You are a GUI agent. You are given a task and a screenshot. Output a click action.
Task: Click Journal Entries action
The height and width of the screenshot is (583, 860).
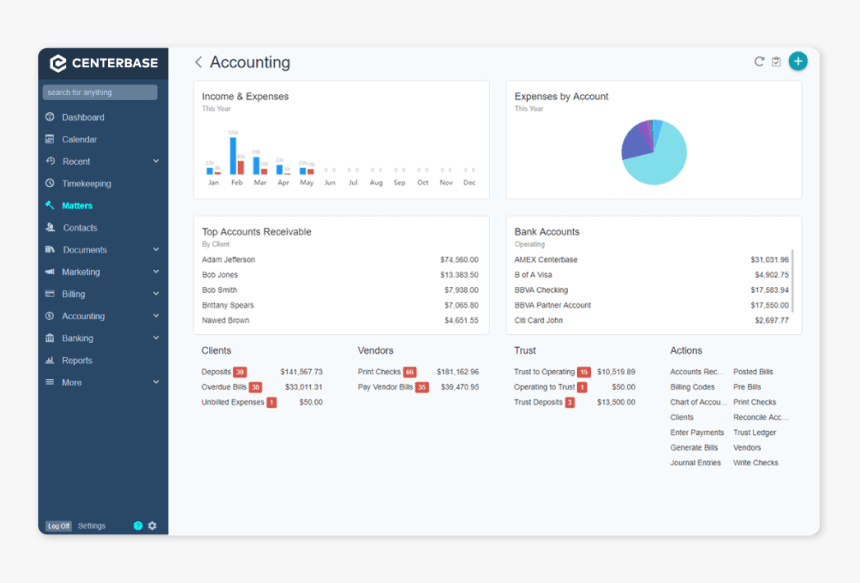(695, 463)
